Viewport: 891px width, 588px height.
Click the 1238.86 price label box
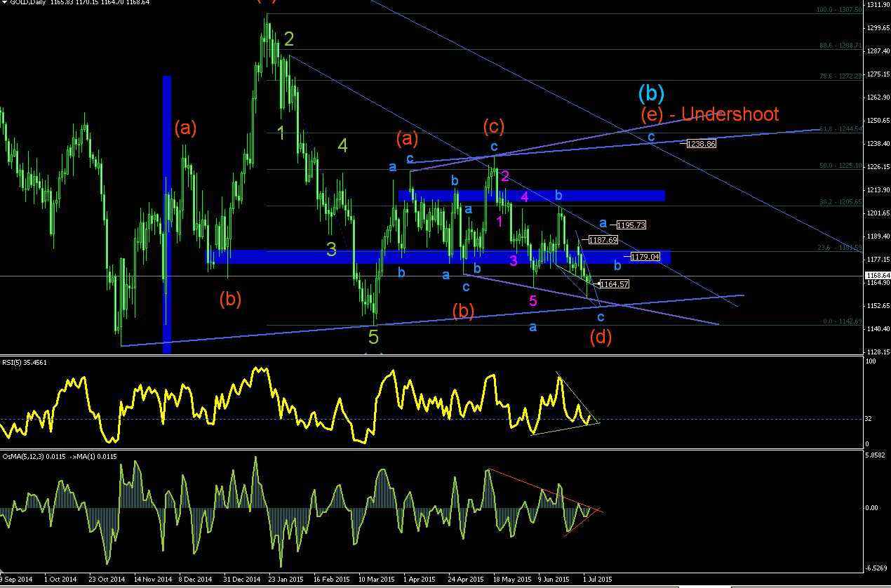point(702,143)
